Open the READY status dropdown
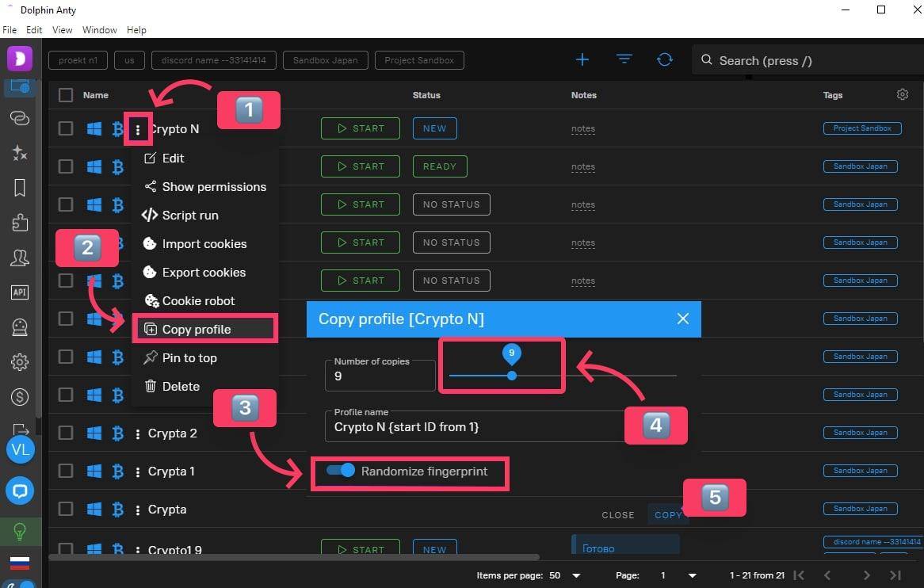Image resolution: width=924 pixels, height=588 pixels. coord(440,166)
